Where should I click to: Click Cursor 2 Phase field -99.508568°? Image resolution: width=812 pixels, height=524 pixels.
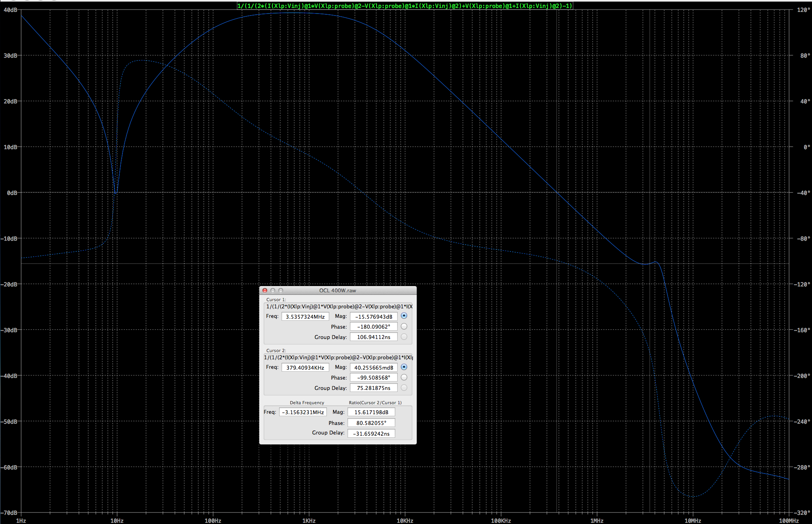tap(373, 378)
